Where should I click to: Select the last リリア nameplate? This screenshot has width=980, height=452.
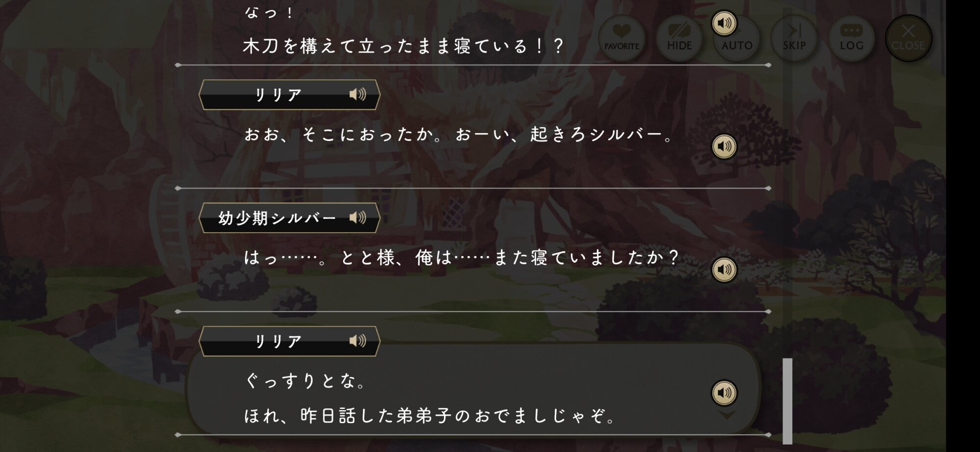point(289,341)
